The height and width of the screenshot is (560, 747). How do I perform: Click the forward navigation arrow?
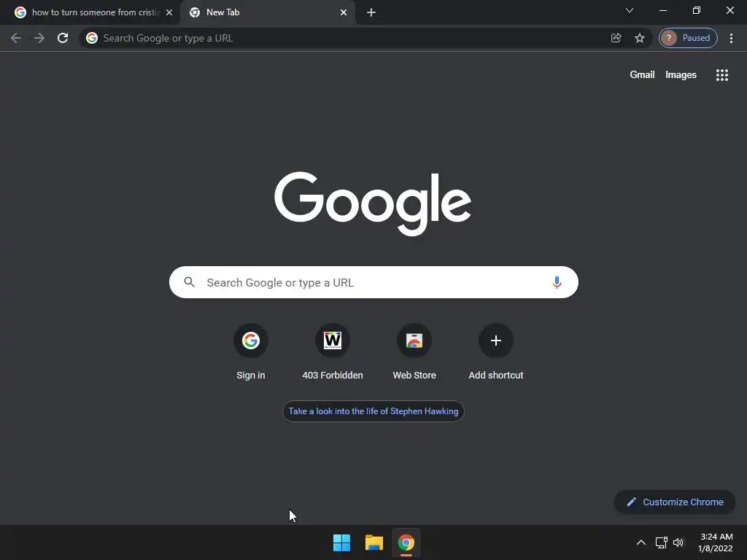coord(39,38)
